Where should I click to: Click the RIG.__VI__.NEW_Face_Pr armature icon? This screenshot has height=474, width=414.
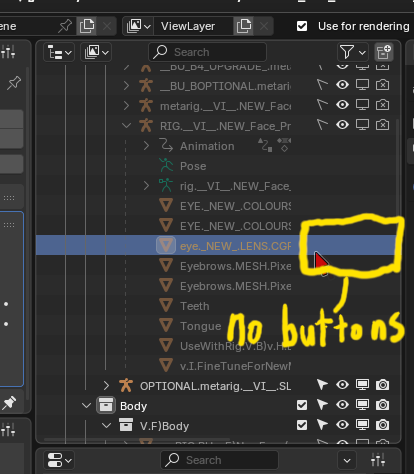coord(146,126)
